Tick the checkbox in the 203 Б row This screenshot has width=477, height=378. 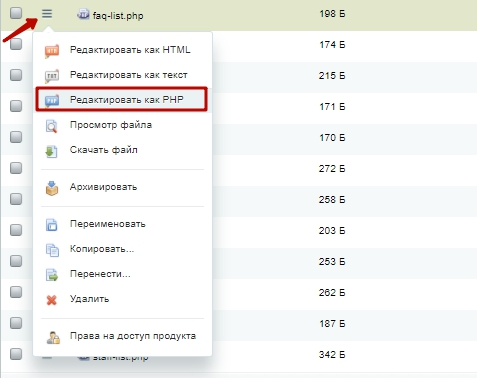pyautogui.click(x=16, y=230)
